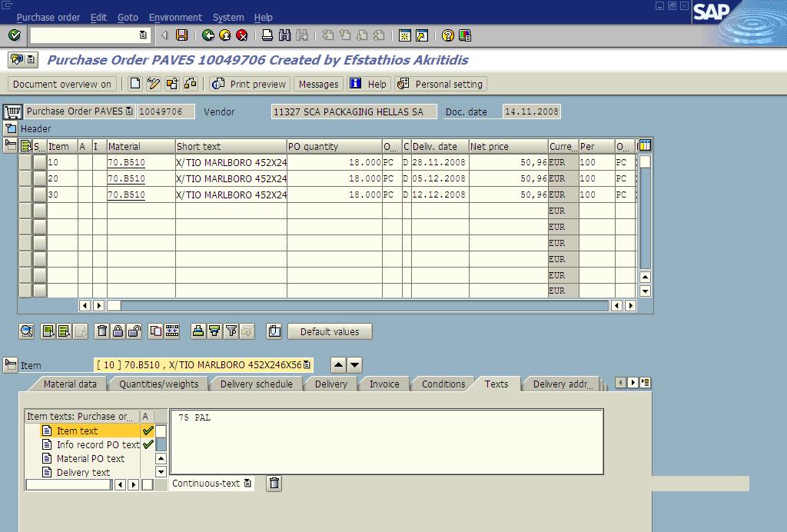Open the tab list icon after Delivery addr
This screenshot has height=532, width=787.
(646, 382)
